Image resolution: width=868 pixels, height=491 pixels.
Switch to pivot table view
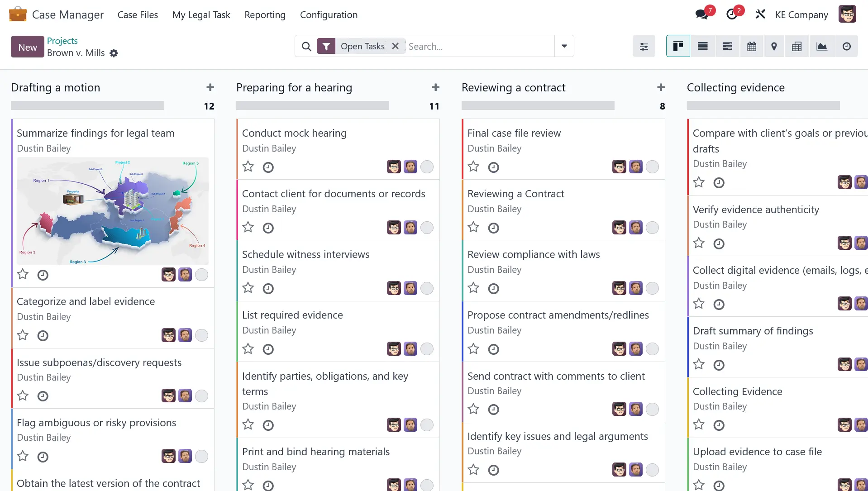point(797,46)
